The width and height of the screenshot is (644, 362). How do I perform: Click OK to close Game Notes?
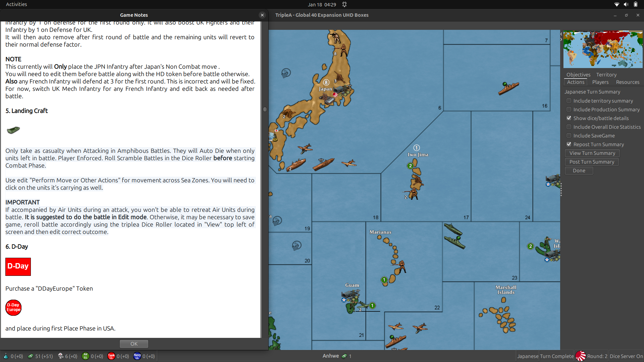(134, 344)
